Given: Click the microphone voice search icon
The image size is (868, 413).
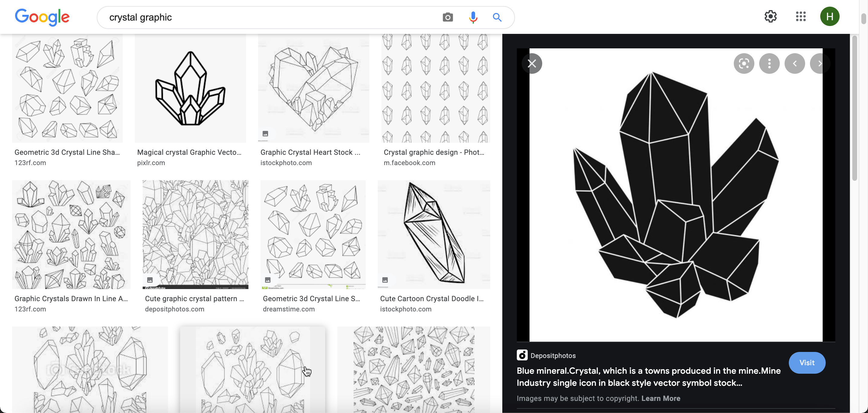Looking at the screenshot, I should pyautogui.click(x=473, y=17).
